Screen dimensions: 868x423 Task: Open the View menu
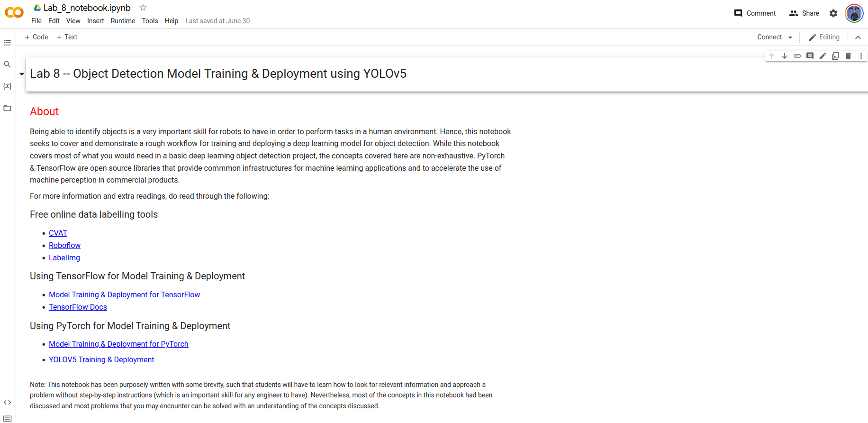(x=73, y=21)
